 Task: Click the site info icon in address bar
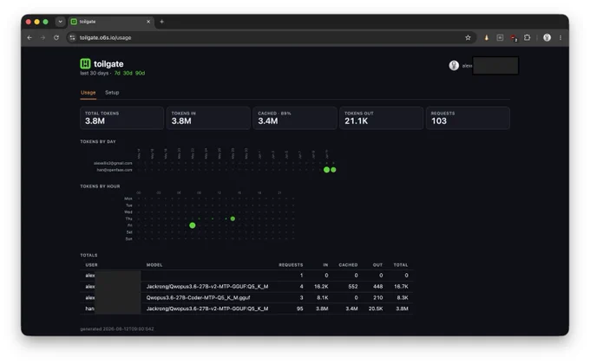[73, 37]
